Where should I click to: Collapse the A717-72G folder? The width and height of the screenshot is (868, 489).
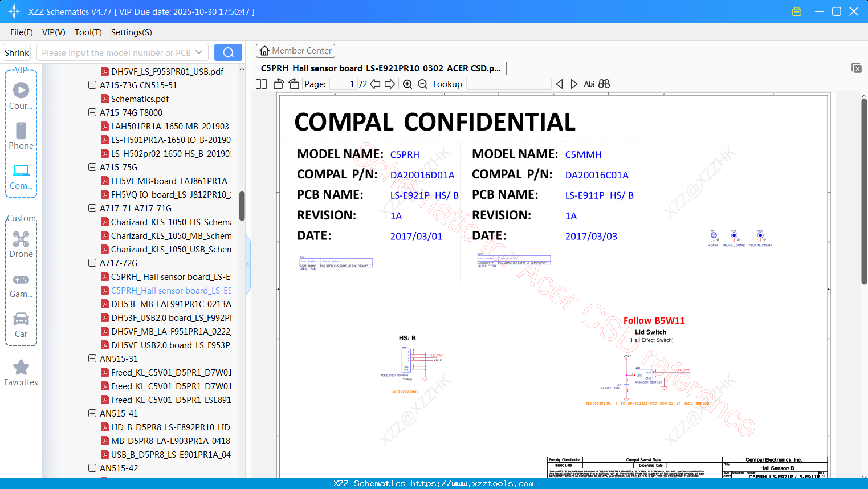92,263
